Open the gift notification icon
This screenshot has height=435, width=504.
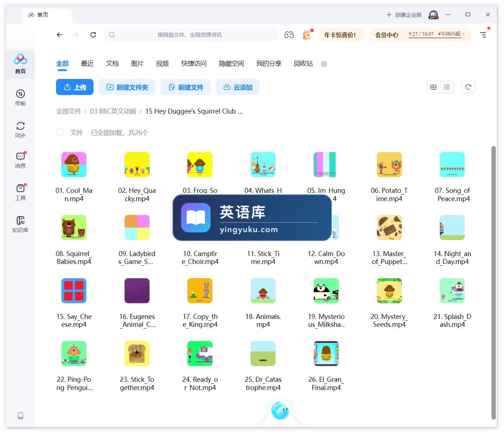point(307,35)
